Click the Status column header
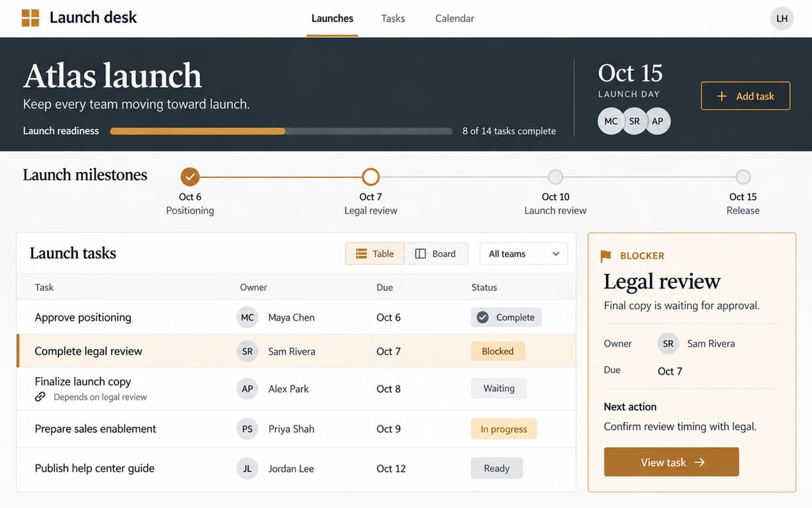This screenshot has height=508, width=812. pos(484,287)
